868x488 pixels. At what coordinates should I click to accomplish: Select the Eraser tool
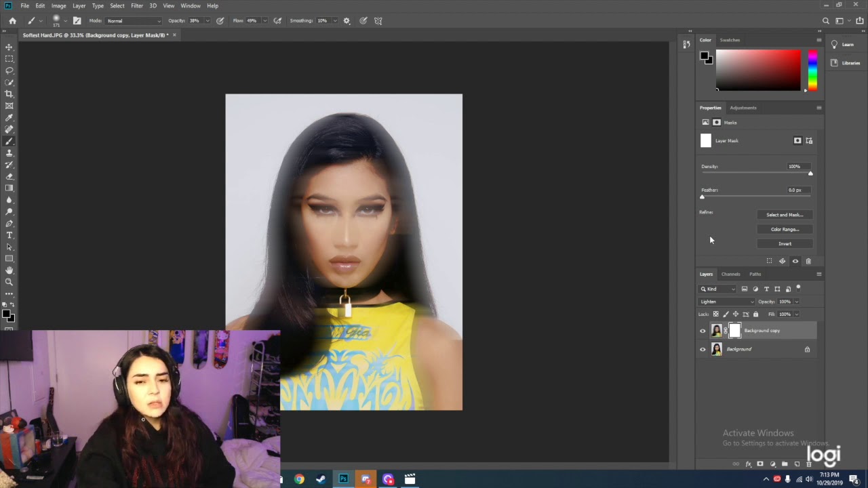9,176
